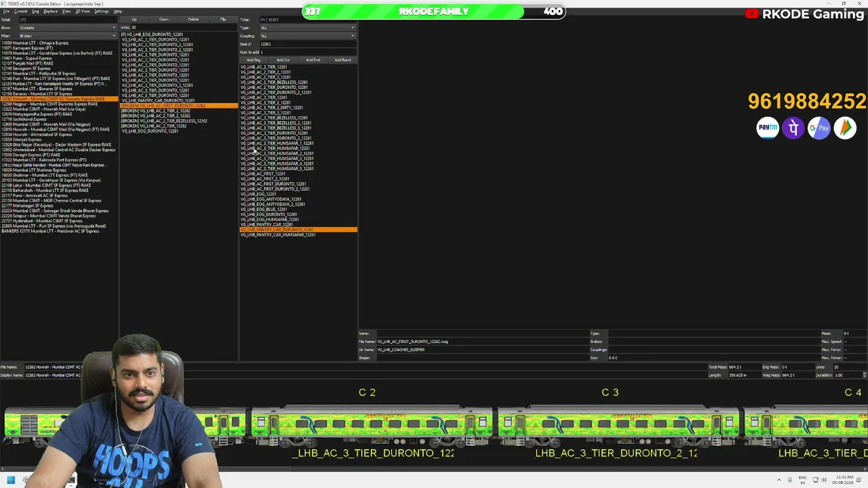Select consist 22731 Hyderabad - Mumbai CSMT SF Express
Viewport: 868px width, 488px height.
60,221
